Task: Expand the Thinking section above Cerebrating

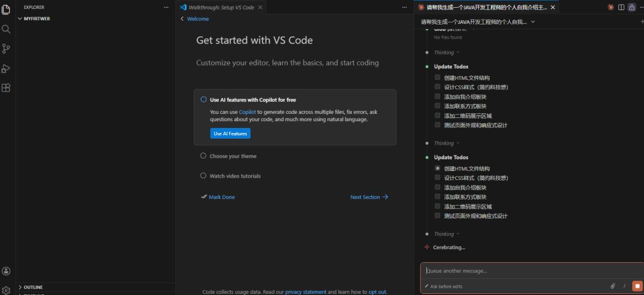Action: coord(447,234)
